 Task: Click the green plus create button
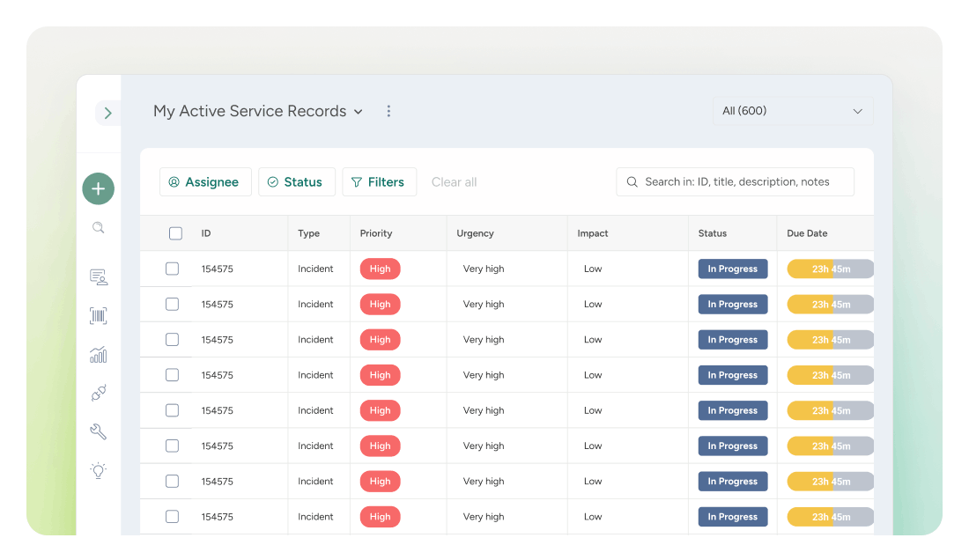98,188
